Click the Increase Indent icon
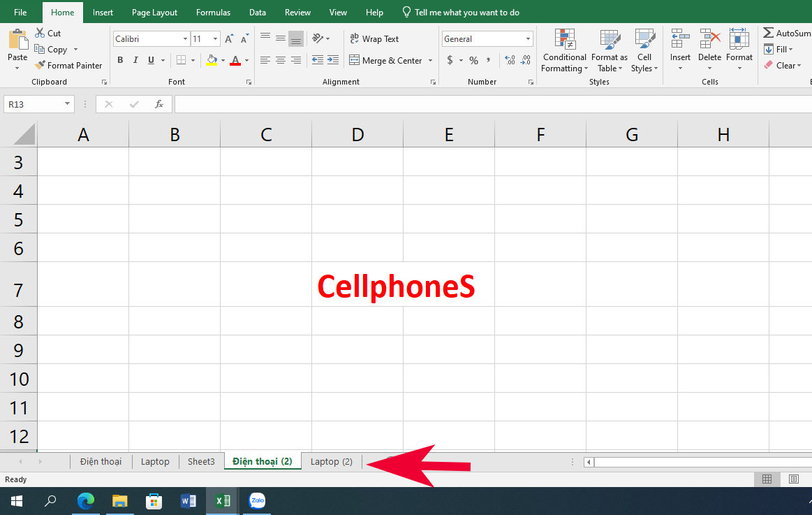 333,61
